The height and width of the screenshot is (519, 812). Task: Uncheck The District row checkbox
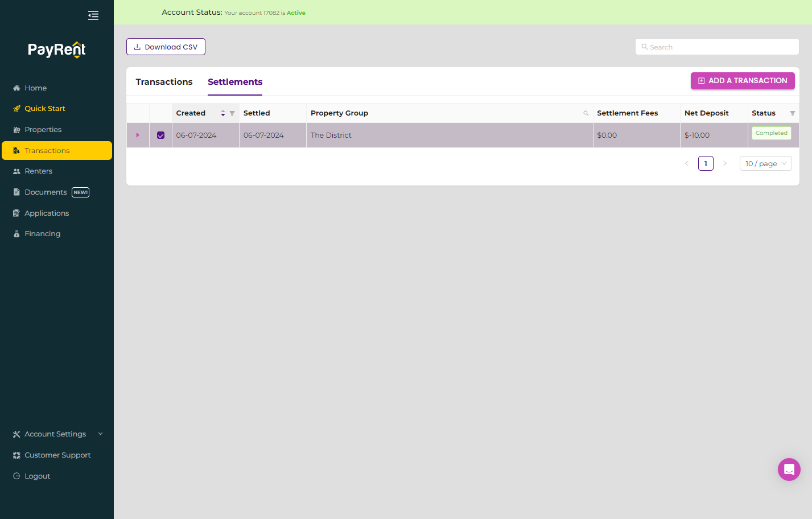click(x=160, y=135)
